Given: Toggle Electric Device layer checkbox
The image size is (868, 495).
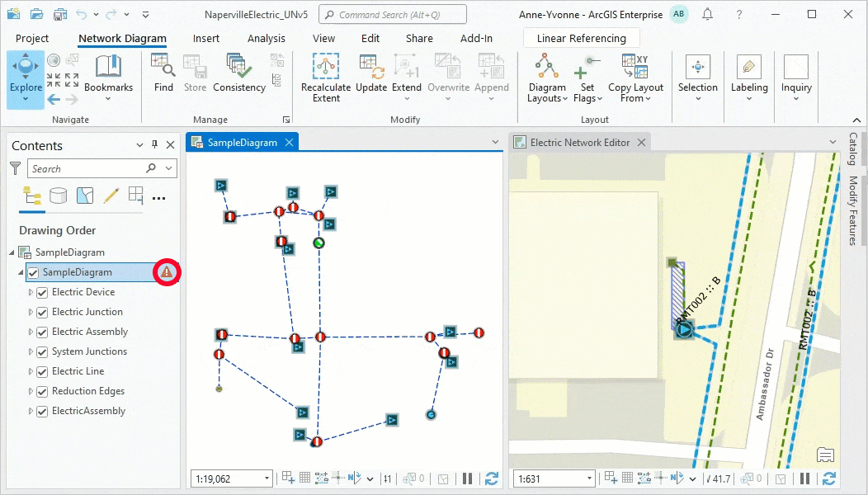Looking at the screenshot, I should [x=42, y=292].
